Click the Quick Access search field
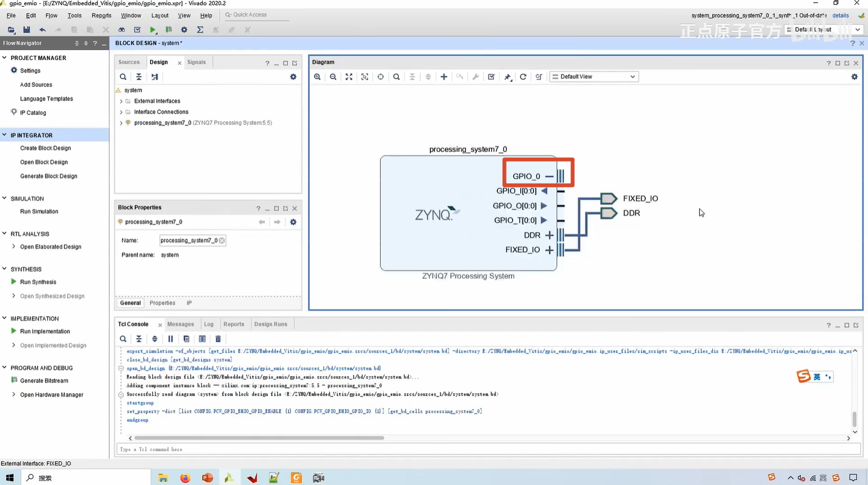 click(256, 15)
